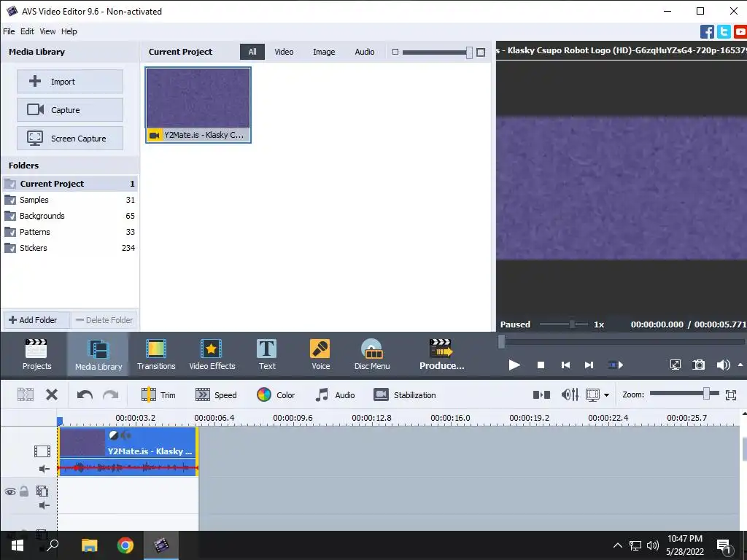Select the Y2Mate.is clip on timeline
747x560 pixels.
click(128, 451)
